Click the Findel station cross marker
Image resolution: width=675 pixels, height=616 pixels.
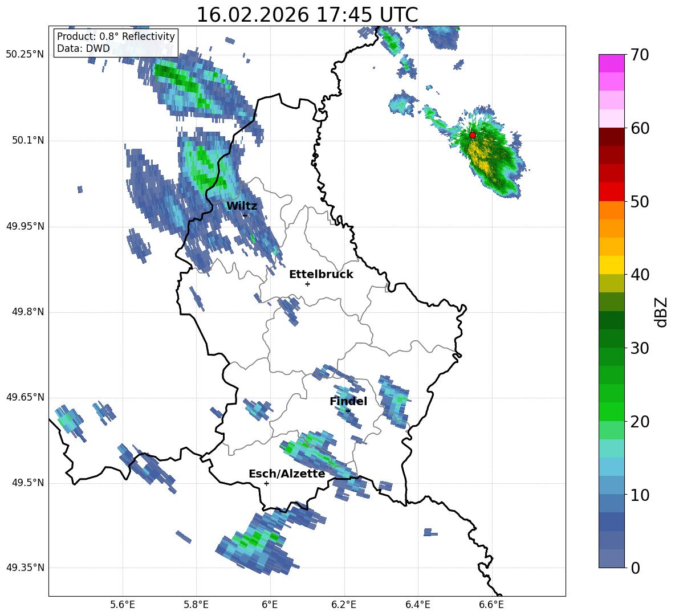[348, 411]
